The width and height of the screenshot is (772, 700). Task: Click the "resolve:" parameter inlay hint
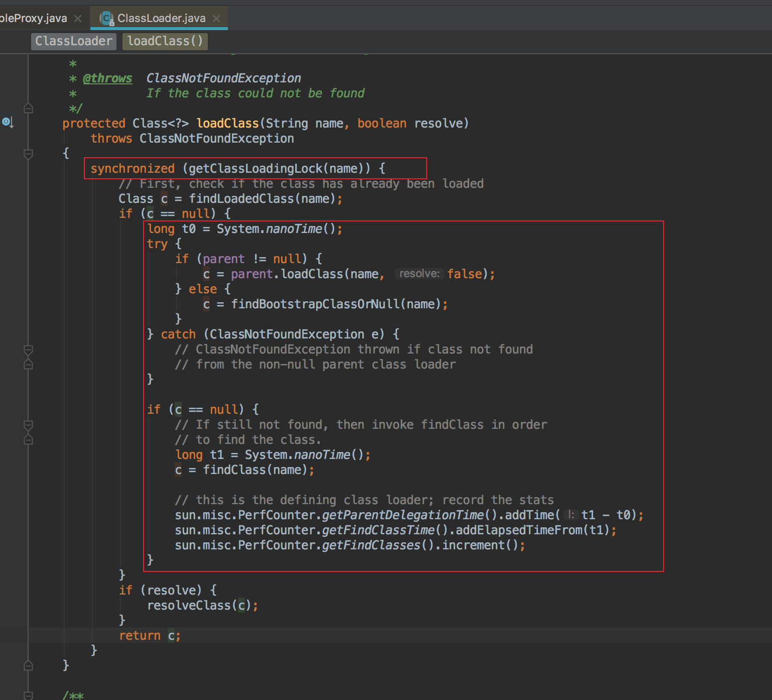[x=419, y=274]
